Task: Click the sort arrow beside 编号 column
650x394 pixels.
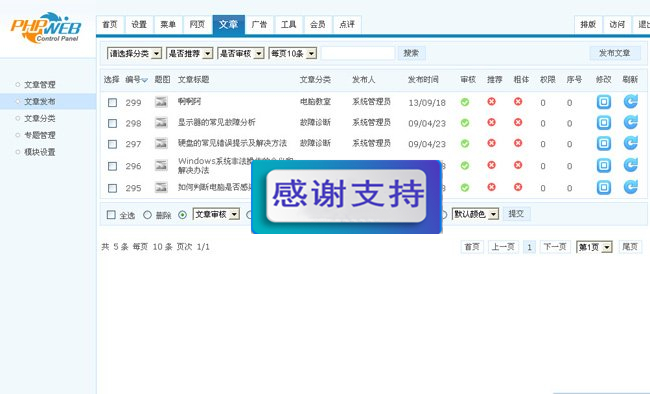Action: (x=145, y=80)
